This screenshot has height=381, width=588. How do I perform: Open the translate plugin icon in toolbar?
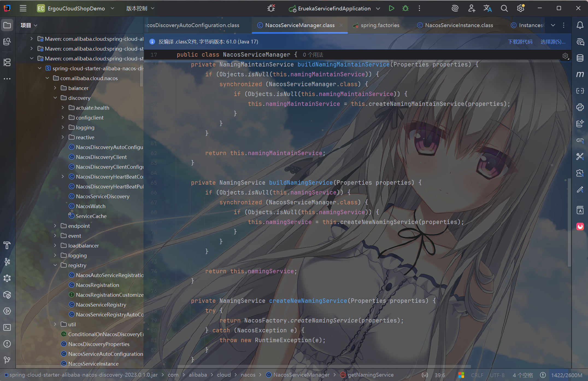488,8
